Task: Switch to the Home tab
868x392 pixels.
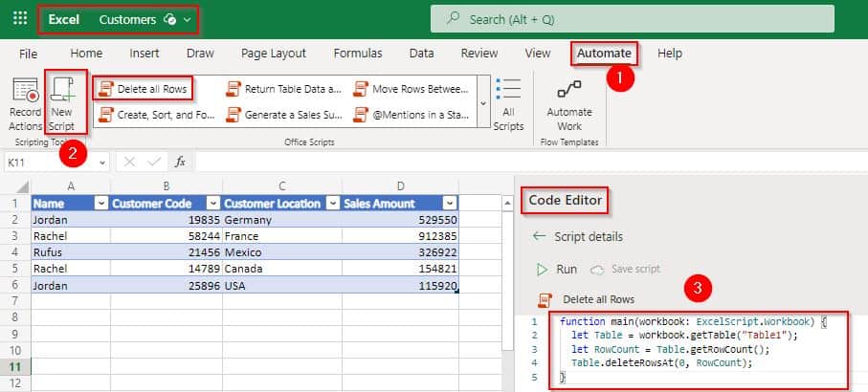Action: 86,54
